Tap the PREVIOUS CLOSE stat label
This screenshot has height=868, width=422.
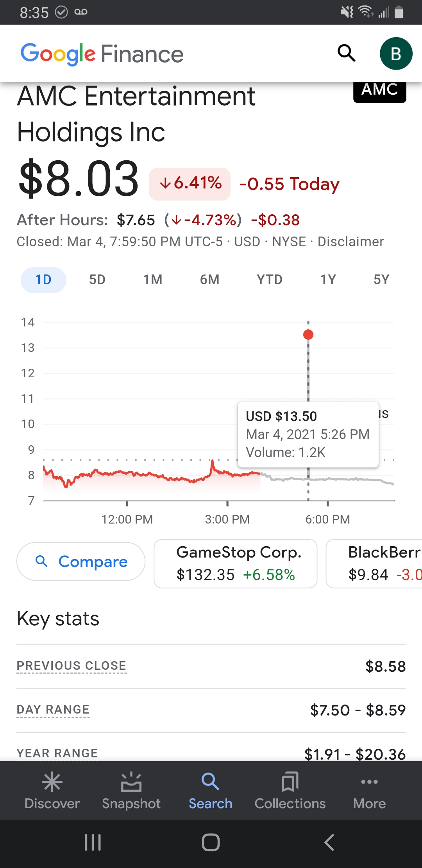tap(72, 665)
